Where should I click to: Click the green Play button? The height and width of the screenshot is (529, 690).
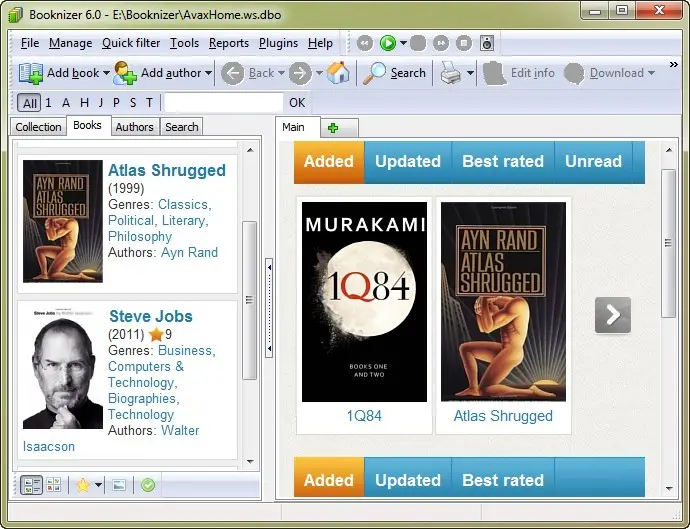388,43
